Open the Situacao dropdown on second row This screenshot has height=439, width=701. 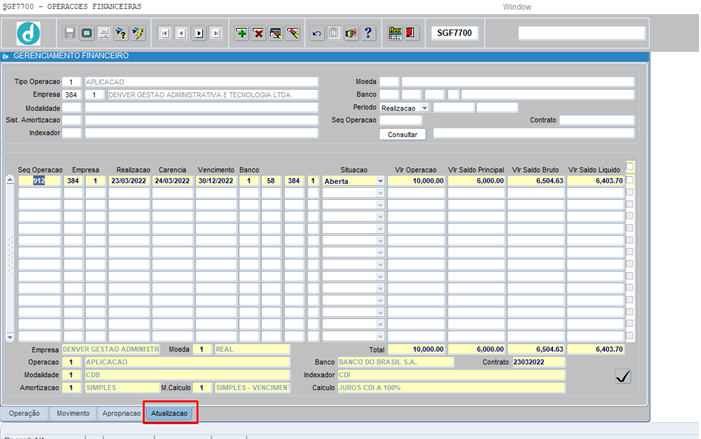coord(380,193)
